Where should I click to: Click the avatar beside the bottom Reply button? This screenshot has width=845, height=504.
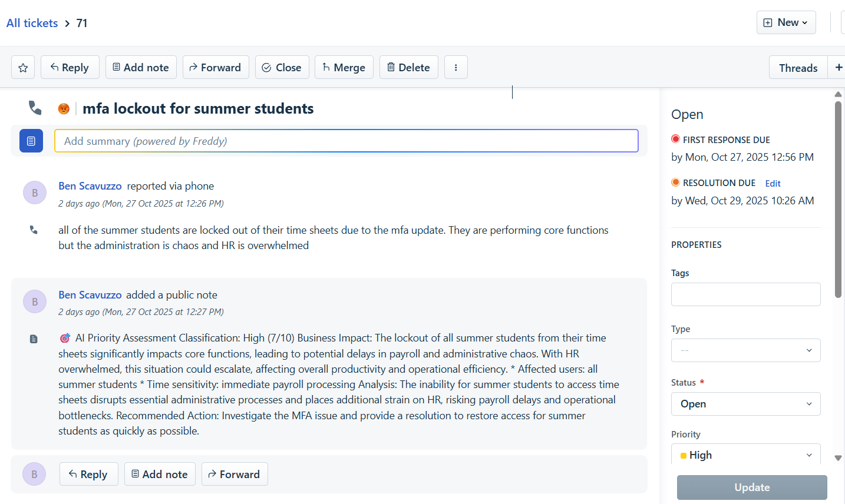coord(34,474)
